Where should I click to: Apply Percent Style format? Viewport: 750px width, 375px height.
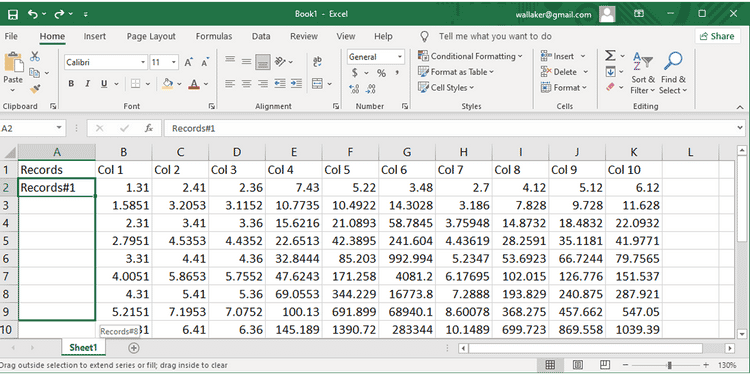381,73
